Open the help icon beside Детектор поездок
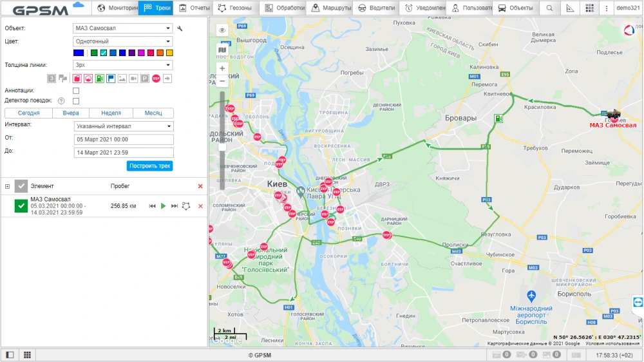The width and height of the screenshot is (644, 362). pyautogui.click(x=61, y=100)
